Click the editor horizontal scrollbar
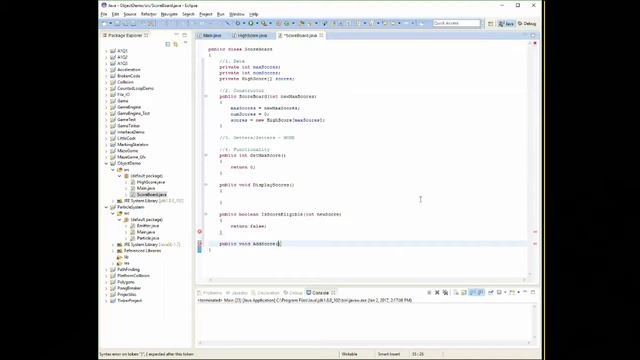The height and width of the screenshot is (360, 640). pos(367,280)
